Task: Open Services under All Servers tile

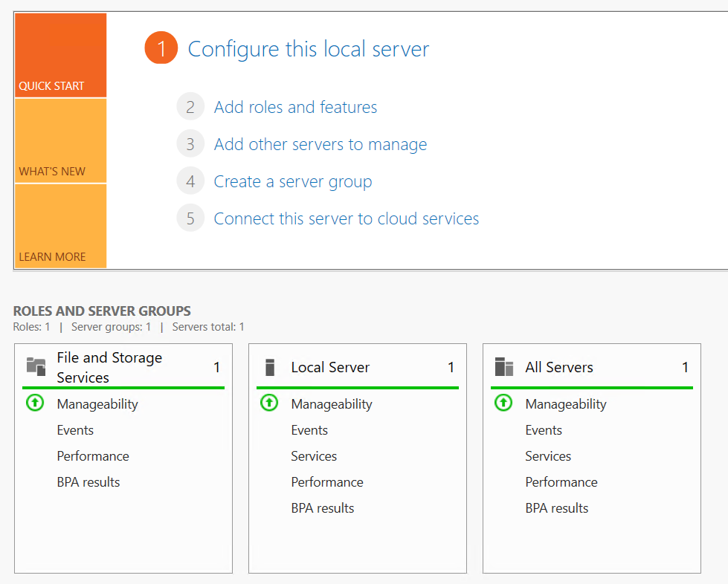Action: [x=548, y=456]
